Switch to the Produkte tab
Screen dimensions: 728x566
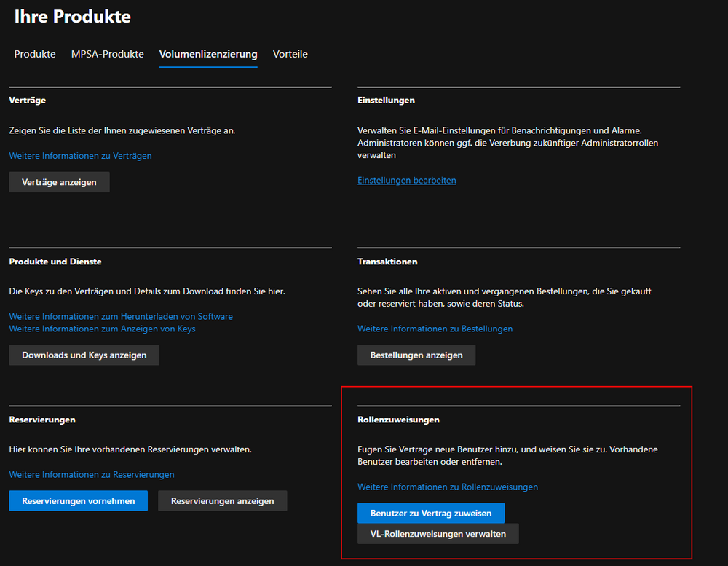click(x=35, y=54)
